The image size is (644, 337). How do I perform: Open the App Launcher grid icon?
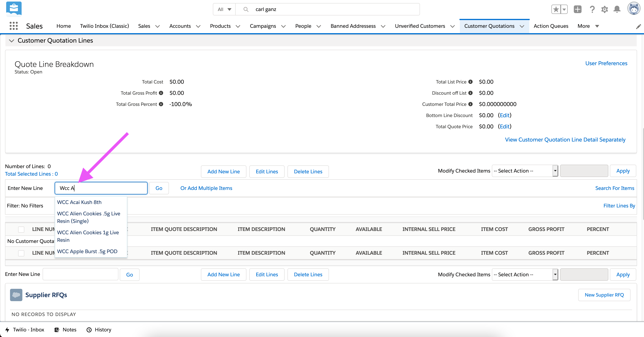tap(13, 26)
